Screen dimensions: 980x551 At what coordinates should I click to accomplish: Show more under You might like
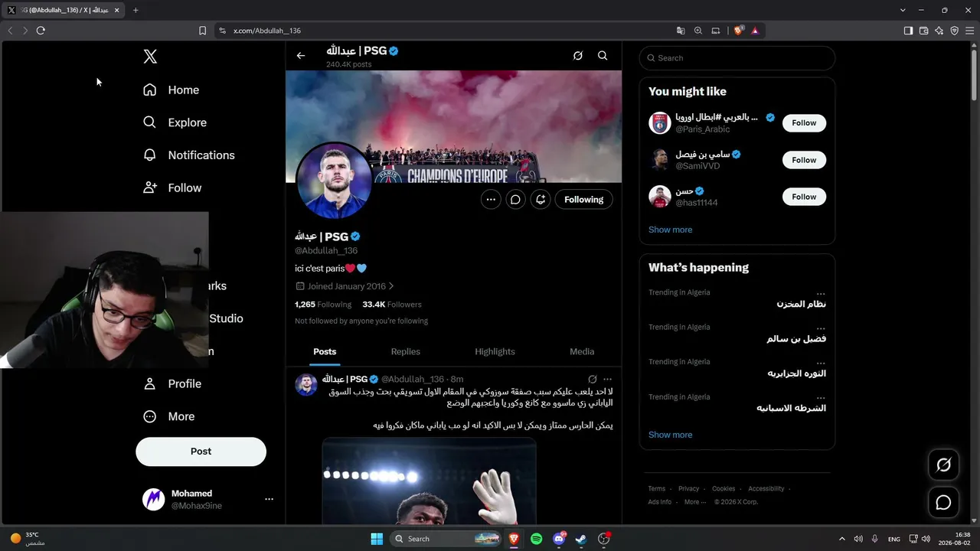(x=670, y=230)
